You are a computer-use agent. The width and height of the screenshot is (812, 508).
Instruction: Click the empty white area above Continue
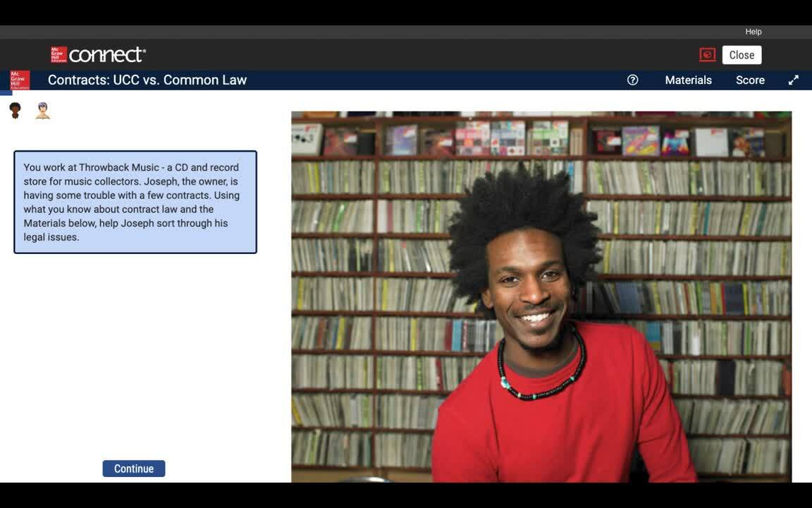[x=134, y=353]
